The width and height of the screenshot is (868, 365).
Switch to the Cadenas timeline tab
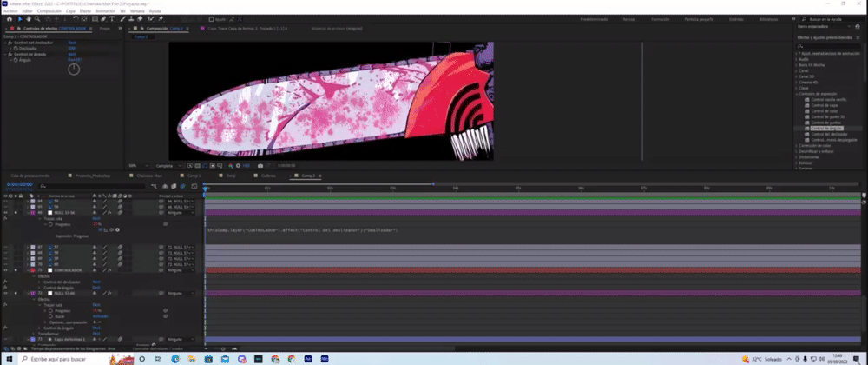coord(267,176)
